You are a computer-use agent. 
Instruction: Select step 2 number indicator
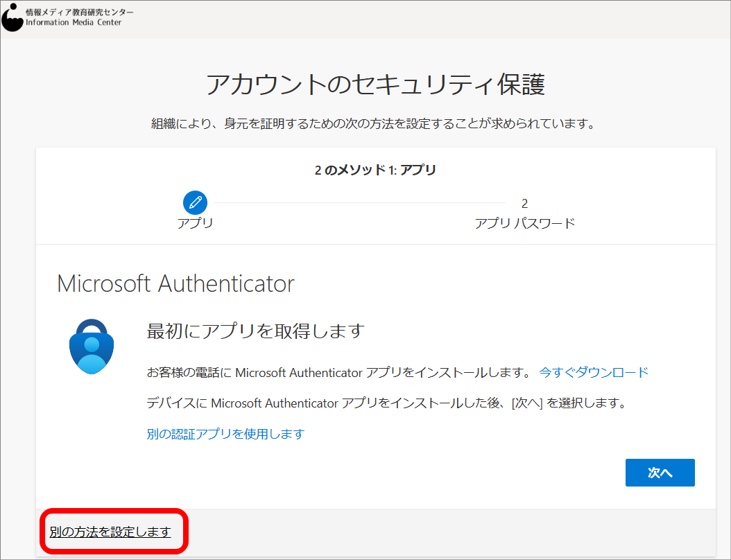pos(524,204)
